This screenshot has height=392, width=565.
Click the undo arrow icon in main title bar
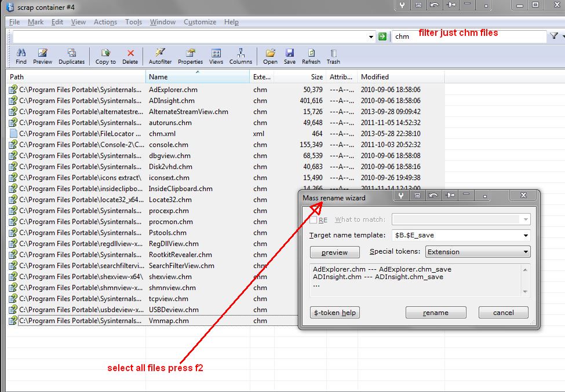(x=435, y=5)
